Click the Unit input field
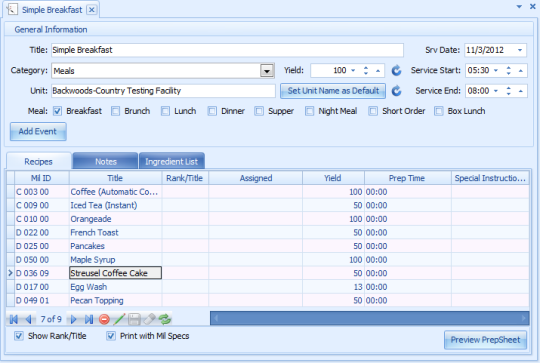Viewport: 540px width, 363px height. pyautogui.click(x=163, y=91)
